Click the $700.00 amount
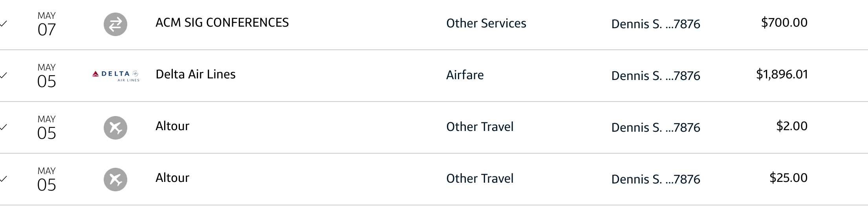 784,23
